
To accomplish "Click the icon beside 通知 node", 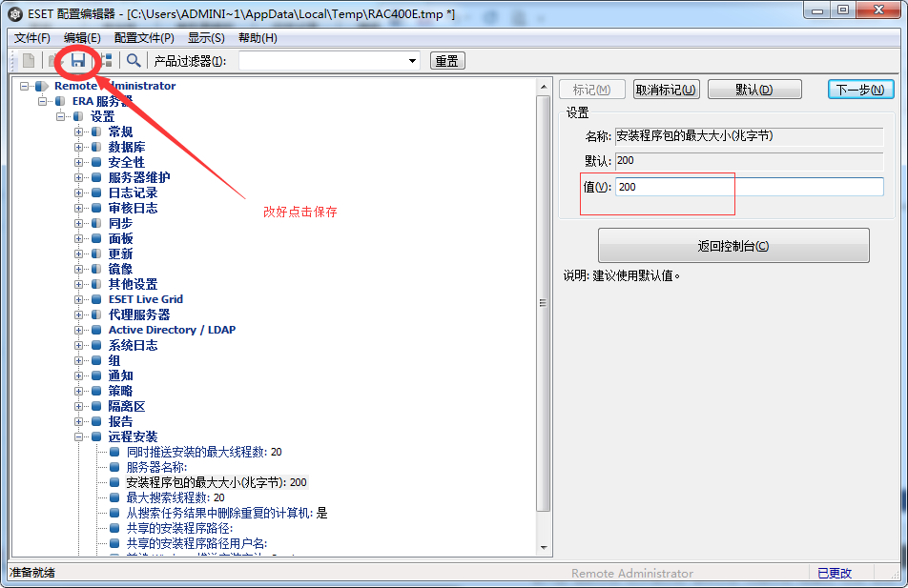I will pos(96,375).
